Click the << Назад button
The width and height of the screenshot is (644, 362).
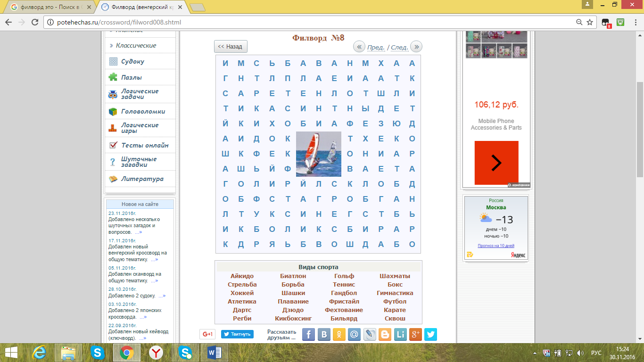(x=231, y=47)
